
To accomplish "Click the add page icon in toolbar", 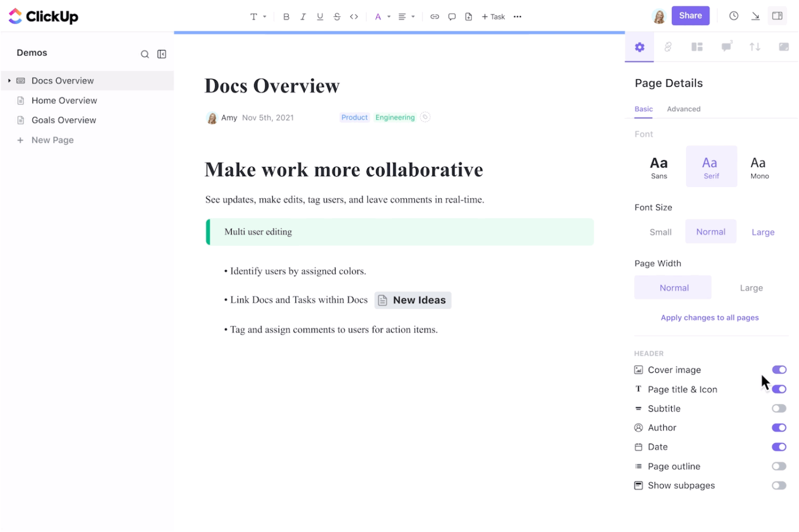I will click(469, 17).
